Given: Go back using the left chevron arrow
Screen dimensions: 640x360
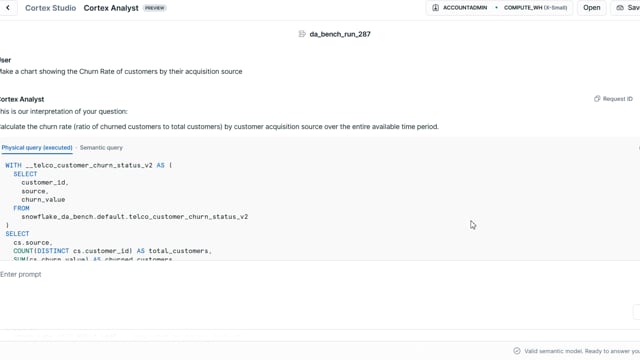Looking at the screenshot, I should pyautogui.click(x=8, y=8).
